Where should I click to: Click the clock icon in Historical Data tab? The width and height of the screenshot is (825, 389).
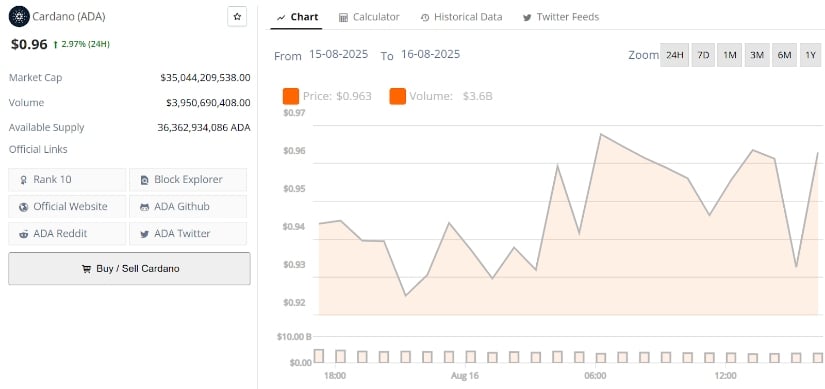pos(425,17)
